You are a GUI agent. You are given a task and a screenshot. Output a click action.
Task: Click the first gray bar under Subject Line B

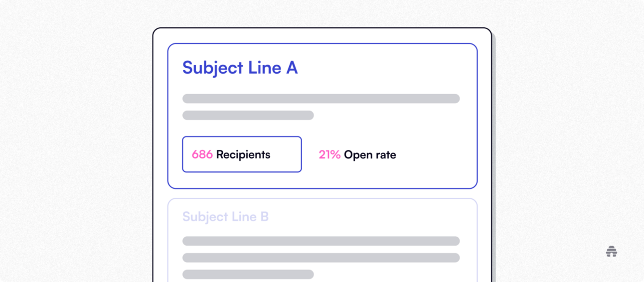click(x=321, y=241)
